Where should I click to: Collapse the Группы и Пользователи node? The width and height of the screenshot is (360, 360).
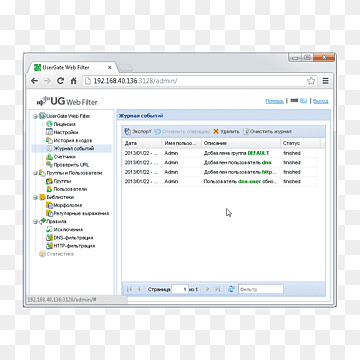click(x=35, y=173)
